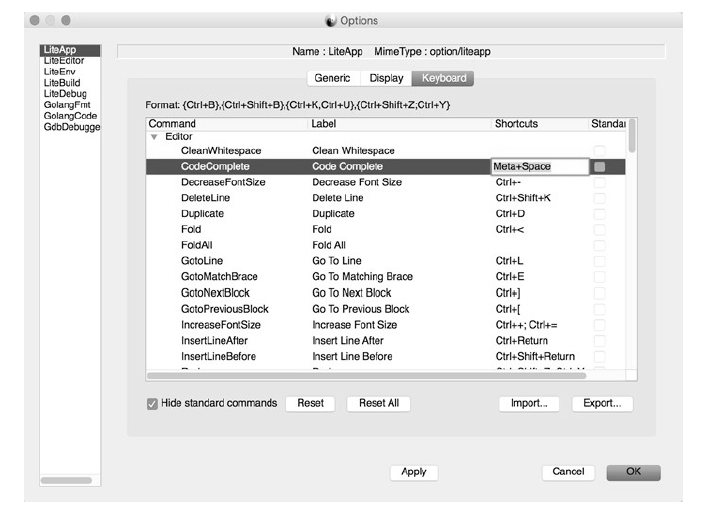Select the Keyboard tab
The height and width of the screenshot is (518, 711).
click(443, 78)
